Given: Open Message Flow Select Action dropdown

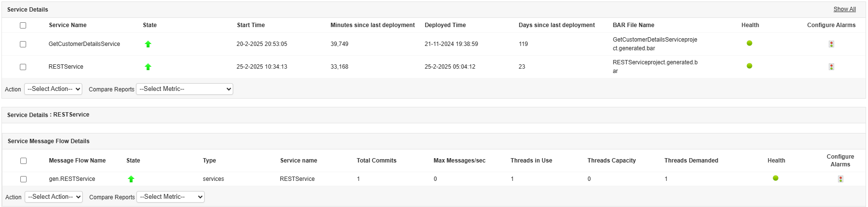Looking at the screenshot, I should pyautogui.click(x=54, y=197).
